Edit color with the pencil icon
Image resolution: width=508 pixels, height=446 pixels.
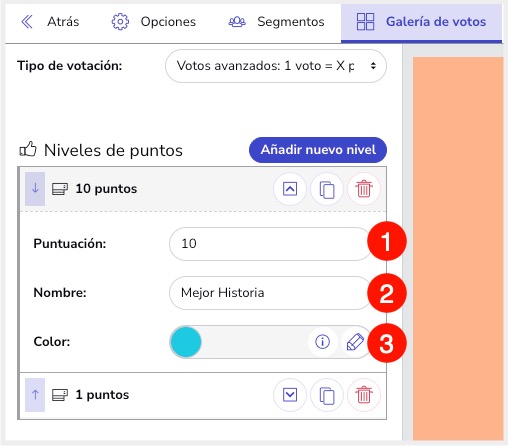[355, 342]
